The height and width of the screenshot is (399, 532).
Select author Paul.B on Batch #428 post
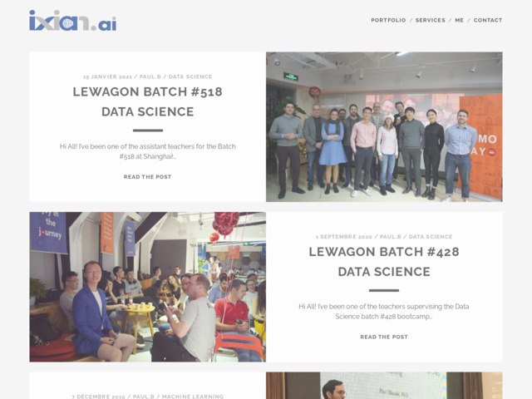[391, 237]
